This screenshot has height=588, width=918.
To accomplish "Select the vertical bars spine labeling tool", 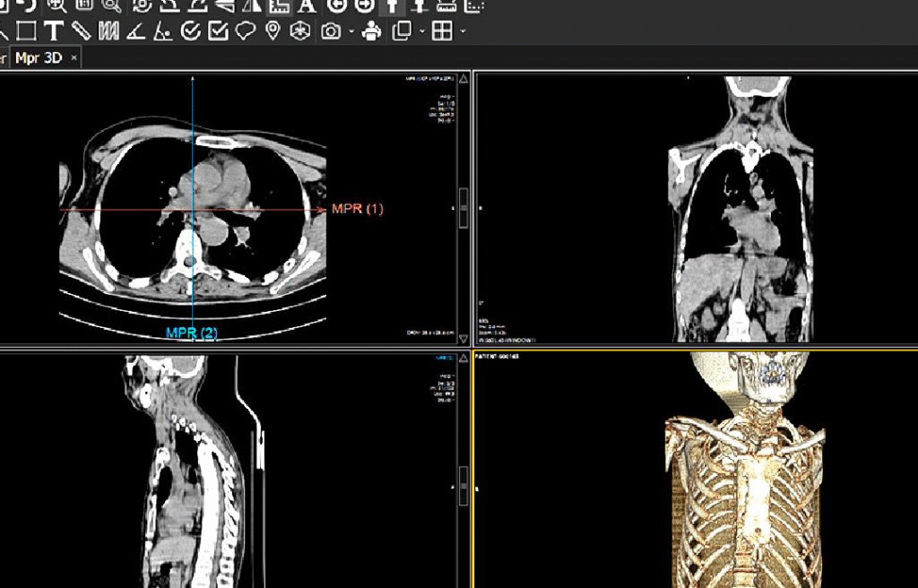I will (x=108, y=31).
